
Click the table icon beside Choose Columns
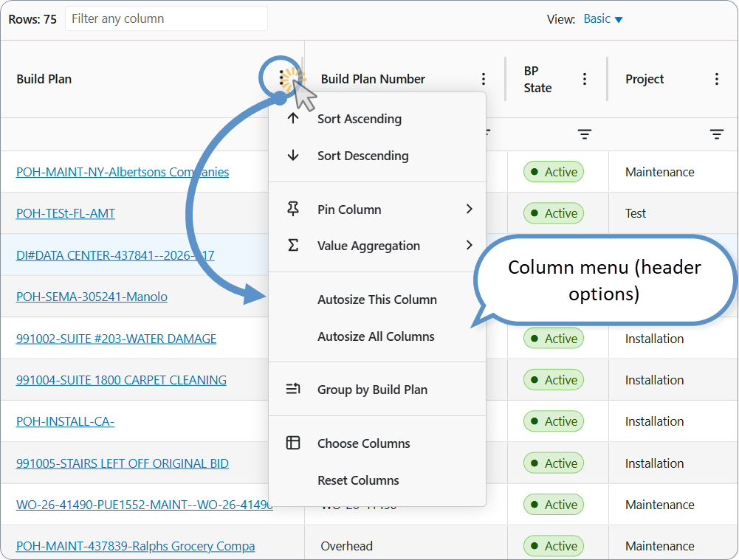[293, 443]
